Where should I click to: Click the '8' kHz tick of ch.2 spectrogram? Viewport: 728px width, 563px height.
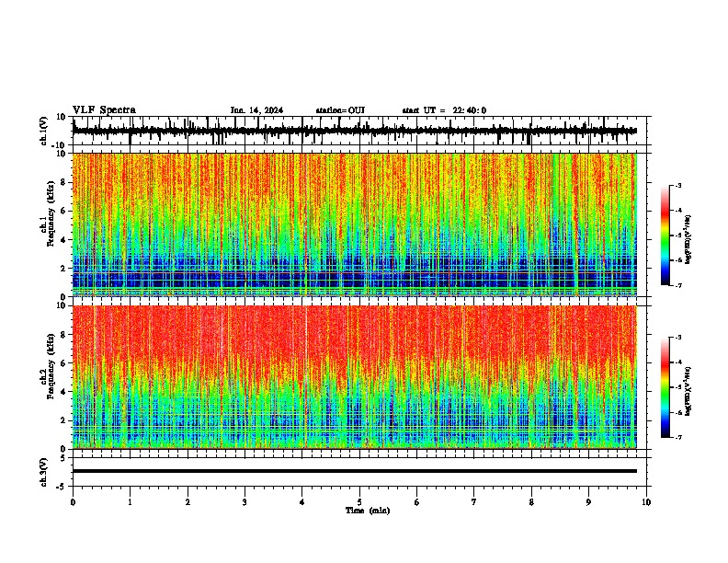pyautogui.click(x=63, y=335)
